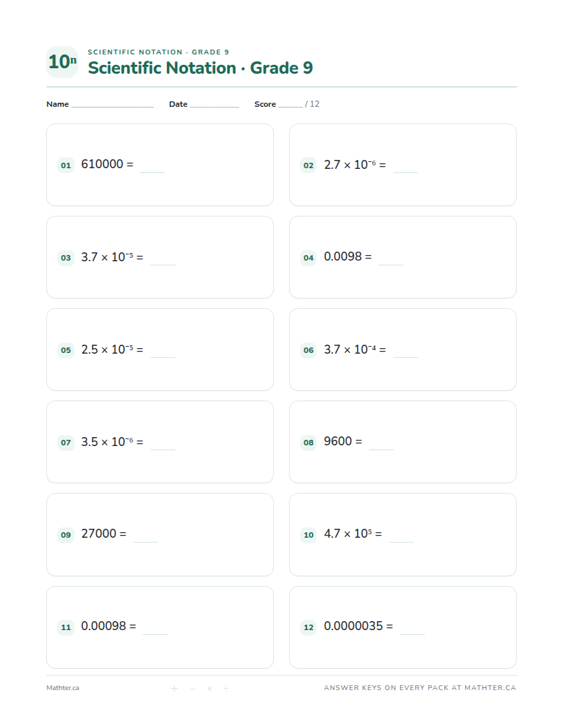Click the problem number 05 badge
Screen dimensions: 563x728
click(x=66, y=350)
